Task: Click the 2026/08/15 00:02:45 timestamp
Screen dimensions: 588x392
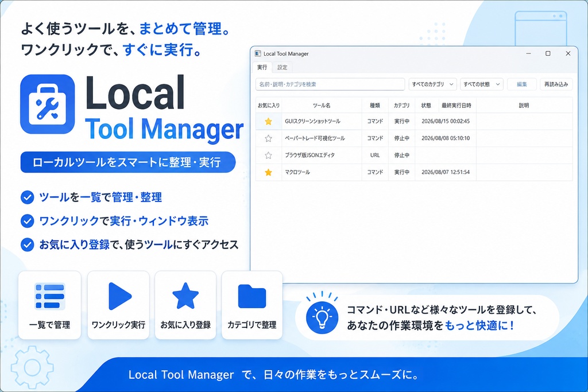Action: click(446, 122)
